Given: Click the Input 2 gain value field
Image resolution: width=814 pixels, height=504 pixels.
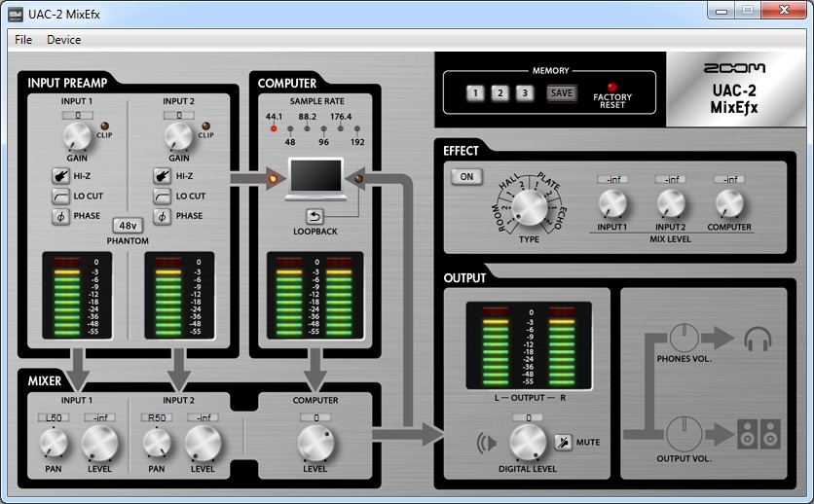Looking at the screenshot, I should click(x=178, y=115).
